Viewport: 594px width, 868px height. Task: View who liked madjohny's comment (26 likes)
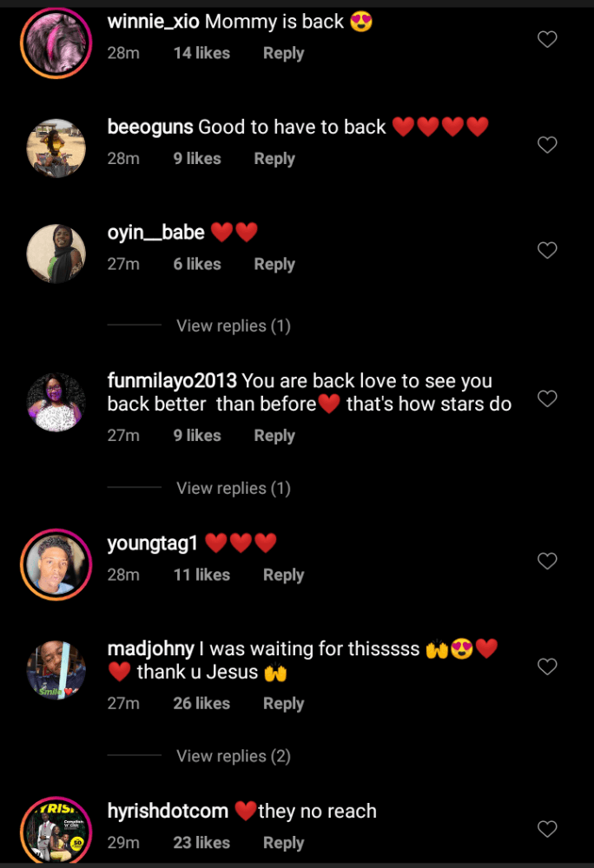(201, 704)
